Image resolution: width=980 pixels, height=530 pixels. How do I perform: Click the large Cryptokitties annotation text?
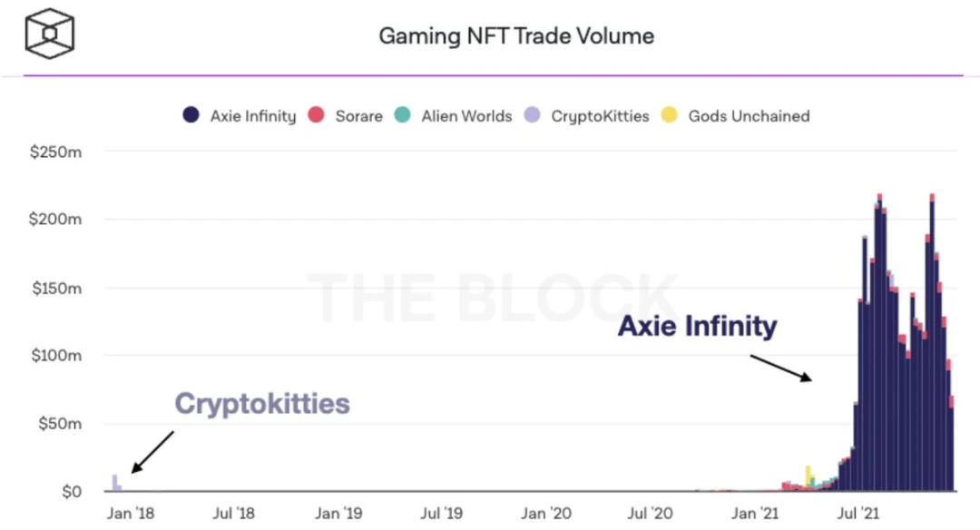[x=262, y=403]
